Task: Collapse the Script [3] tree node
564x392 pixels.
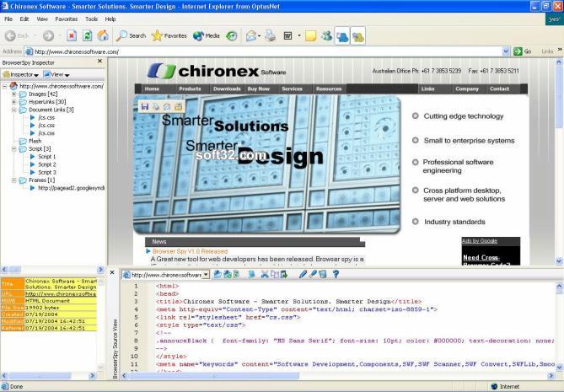Action: point(14,149)
